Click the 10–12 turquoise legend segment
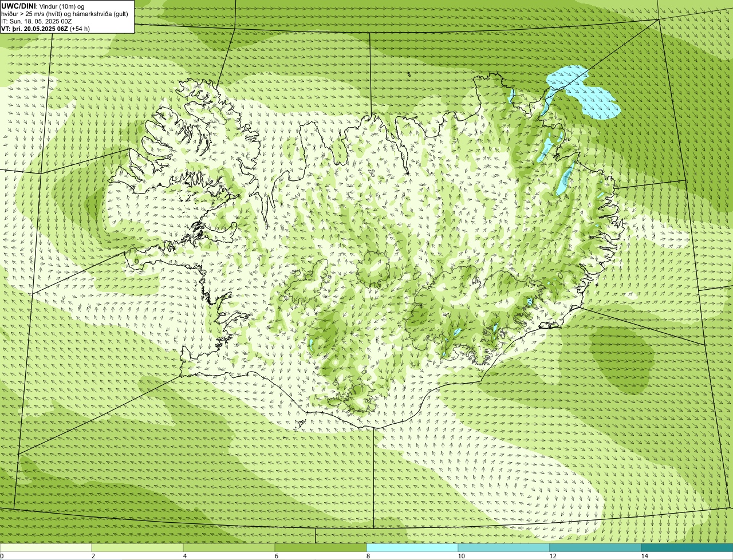Image resolution: width=733 pixels, height=560 pixels. (x=504, y=547)
